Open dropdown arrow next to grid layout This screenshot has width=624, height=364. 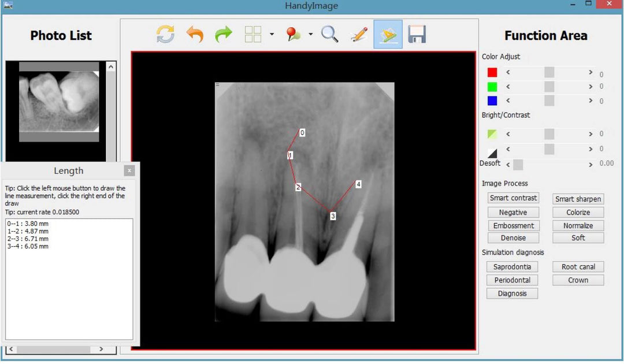pos(272,35)
